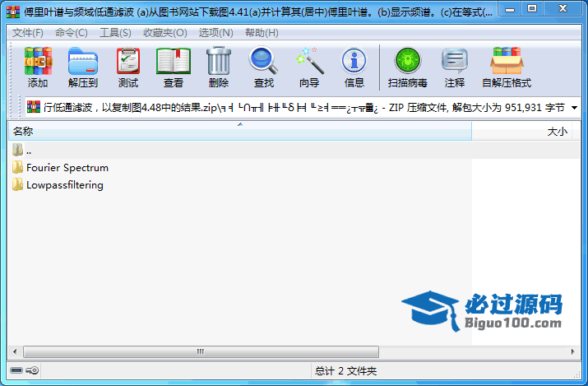Open the 查找 (Find) magnifier tool
588x386 pixels.
click(x=264, y=60)
